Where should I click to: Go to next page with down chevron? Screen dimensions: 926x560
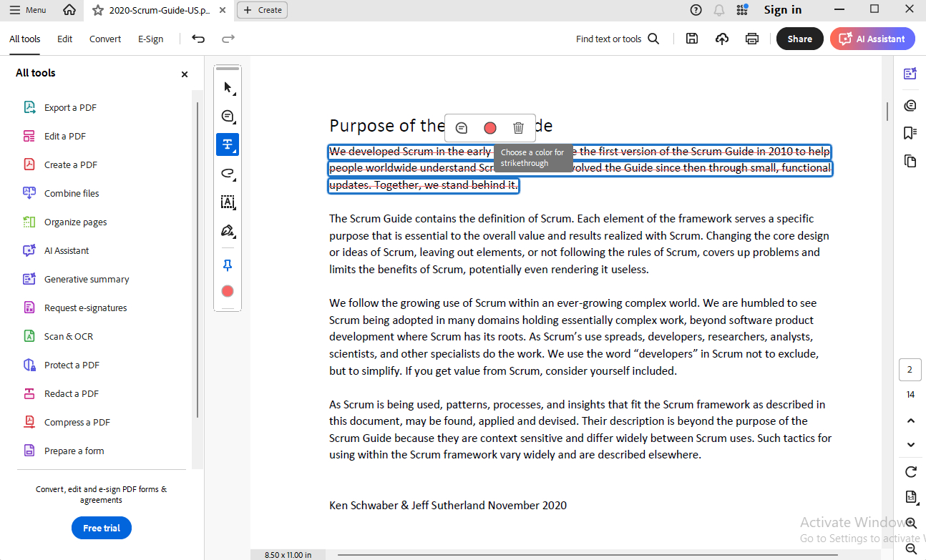[x=910, y=444]
